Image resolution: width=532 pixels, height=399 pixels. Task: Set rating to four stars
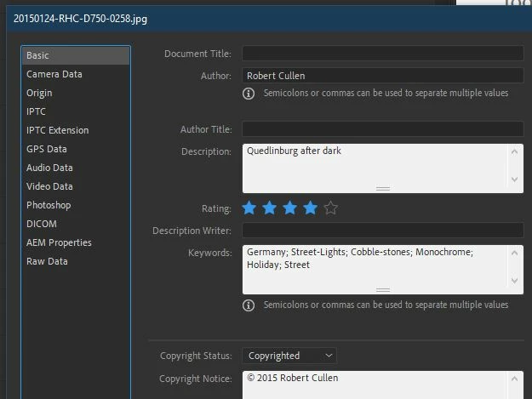click(311, 208)
